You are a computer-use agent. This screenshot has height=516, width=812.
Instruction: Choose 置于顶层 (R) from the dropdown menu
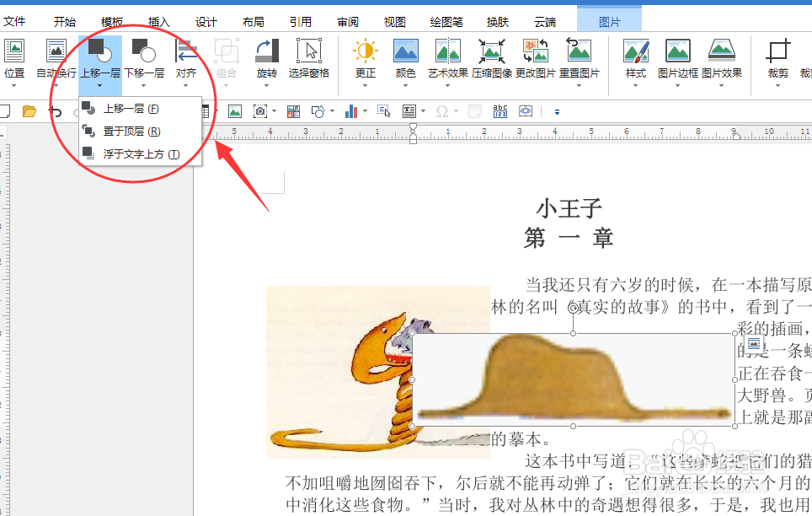pyautogui.click(x=140, y=132)
